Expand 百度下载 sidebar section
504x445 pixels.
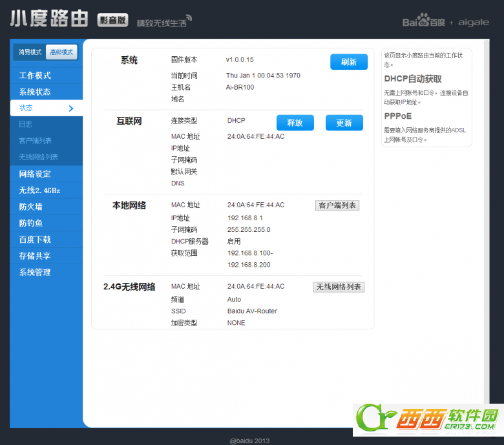(x=47, y=240)
